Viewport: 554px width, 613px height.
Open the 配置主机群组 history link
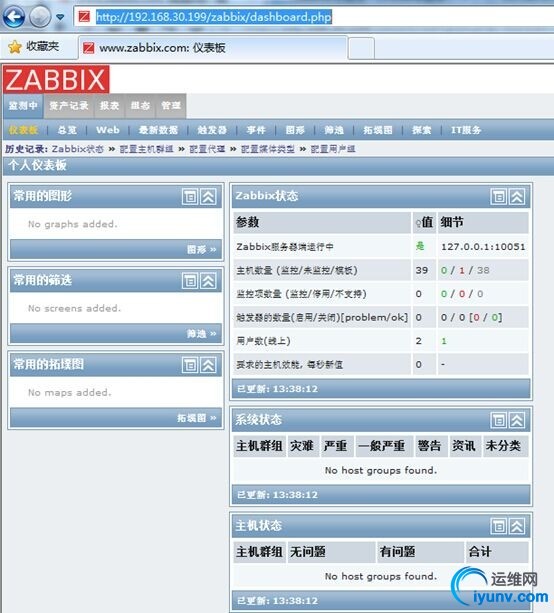point(146,149)
